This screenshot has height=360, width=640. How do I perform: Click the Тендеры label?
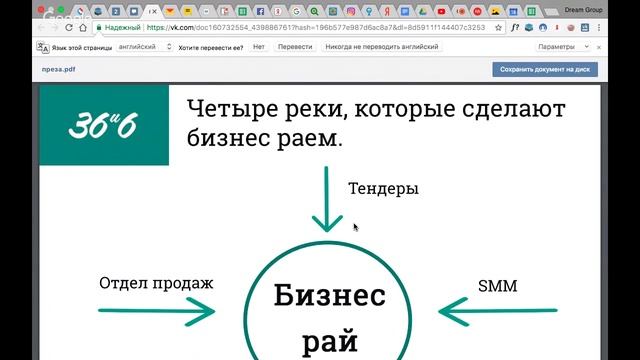383,189
